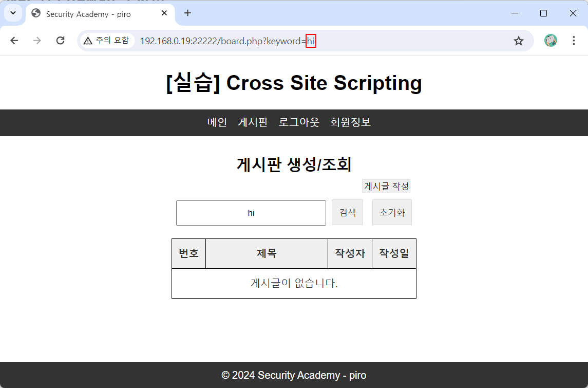Maximize the Chrome window

tap(543, 13)
